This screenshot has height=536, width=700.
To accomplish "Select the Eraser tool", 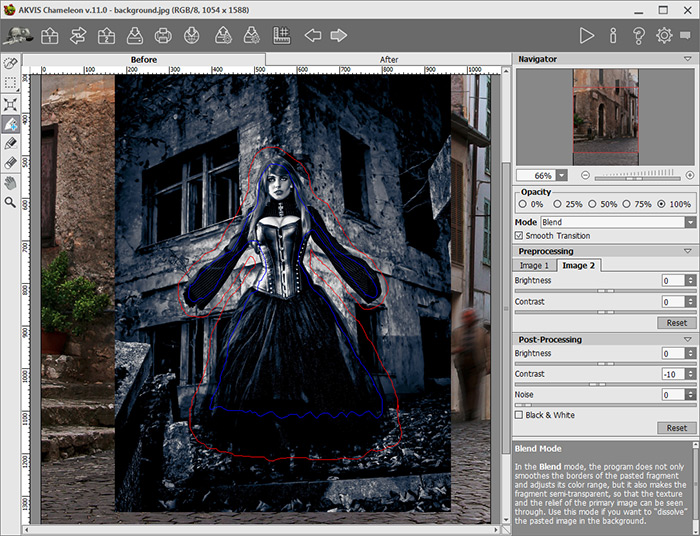I will click(x=10, y=163).
